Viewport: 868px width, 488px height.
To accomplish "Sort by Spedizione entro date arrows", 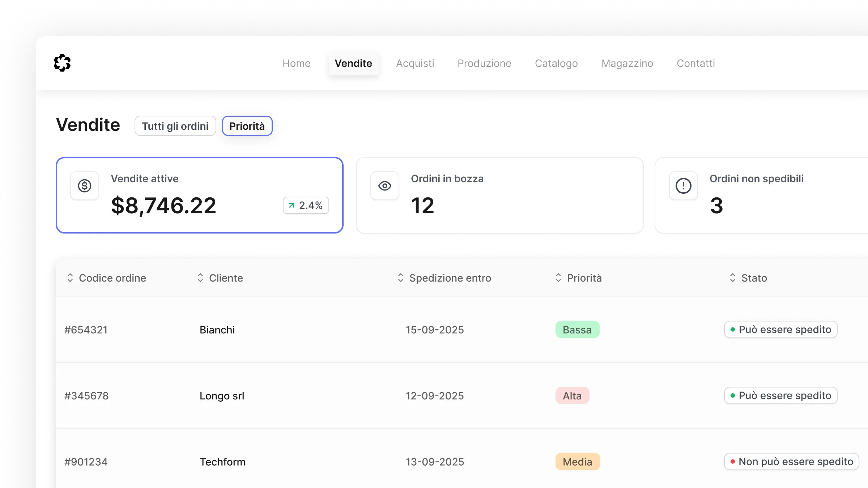I will 400,278.
